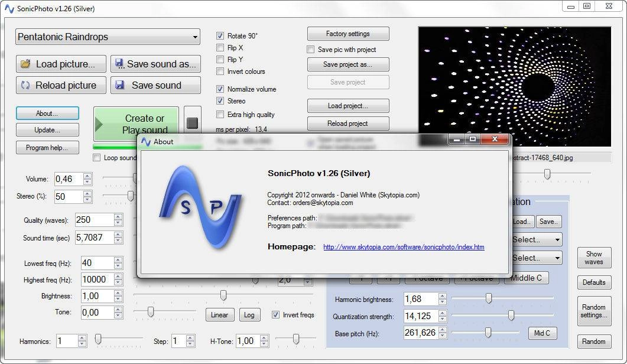Click Show waves button
Viewport: 627px width, 364px height.
(594, 258)
